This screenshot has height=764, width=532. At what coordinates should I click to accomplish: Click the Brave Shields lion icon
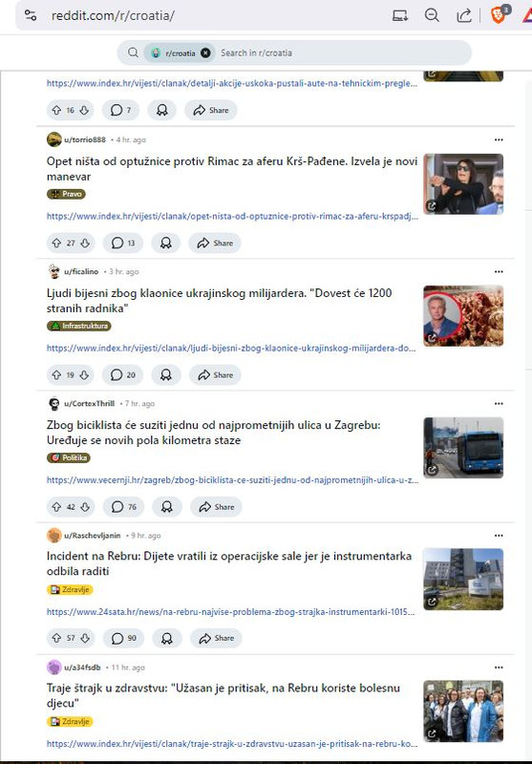point(498,15)
